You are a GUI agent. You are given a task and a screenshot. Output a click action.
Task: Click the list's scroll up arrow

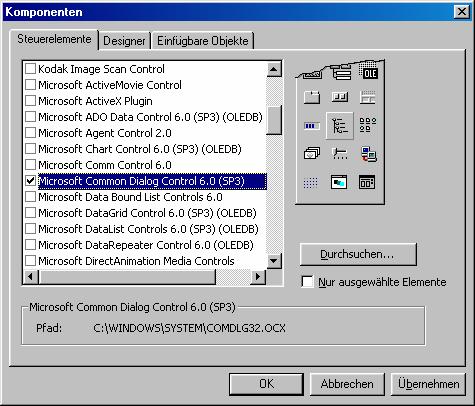(x=274, y=69)
